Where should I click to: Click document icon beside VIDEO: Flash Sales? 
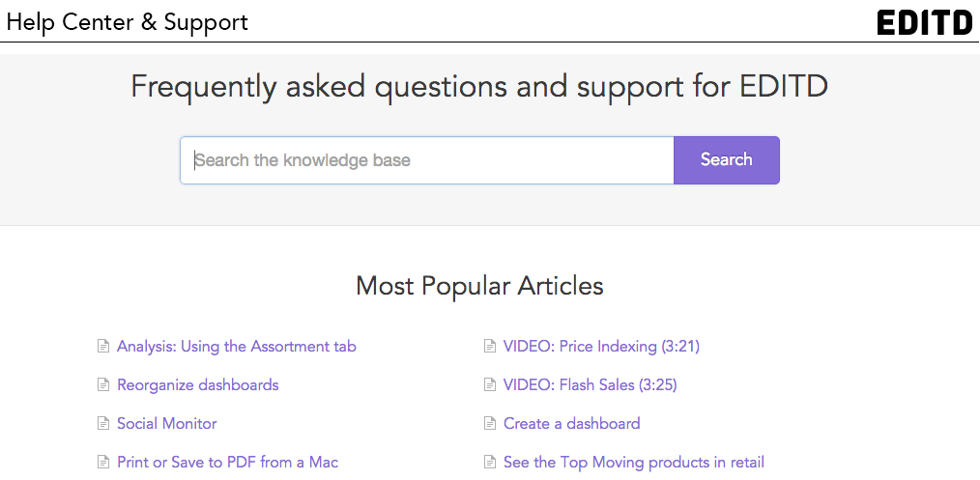[490, 384]
